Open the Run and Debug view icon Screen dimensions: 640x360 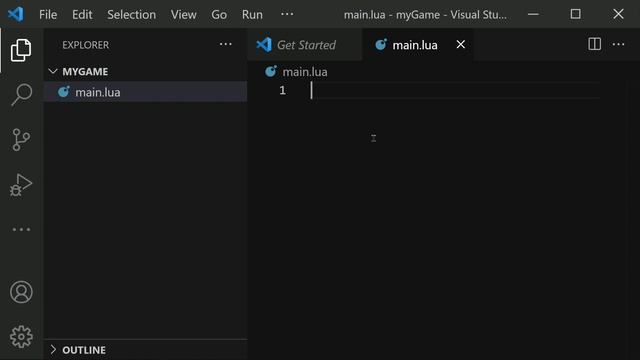(21, 185)
